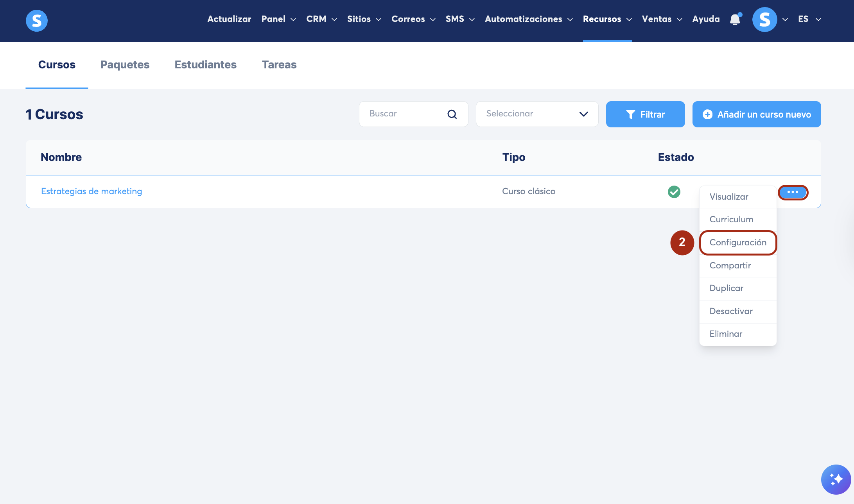The image size is (854, 504).
Task: Open the Estrategias de marketing course link
Action: (x=91, y=191)
